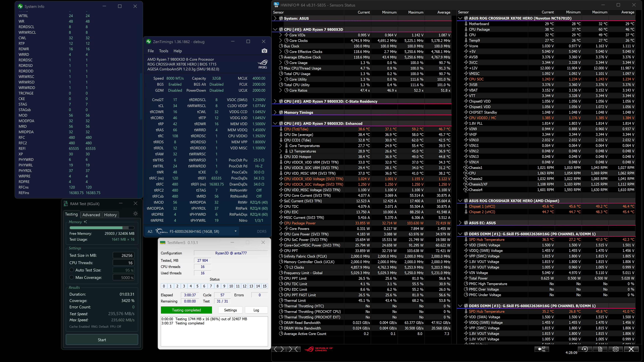The image size is (644, 362).
Task: Open the TestMem5 Log button
Action: pos(256,310)
